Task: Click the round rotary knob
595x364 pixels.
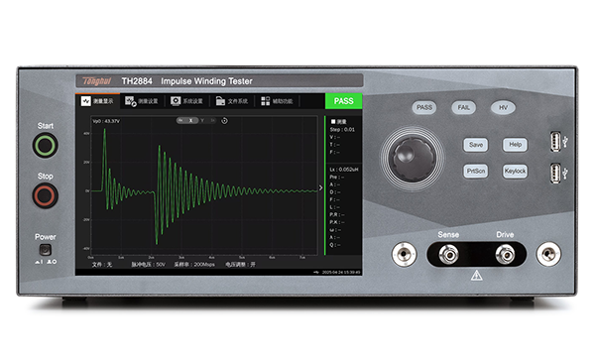Action: 413,158
